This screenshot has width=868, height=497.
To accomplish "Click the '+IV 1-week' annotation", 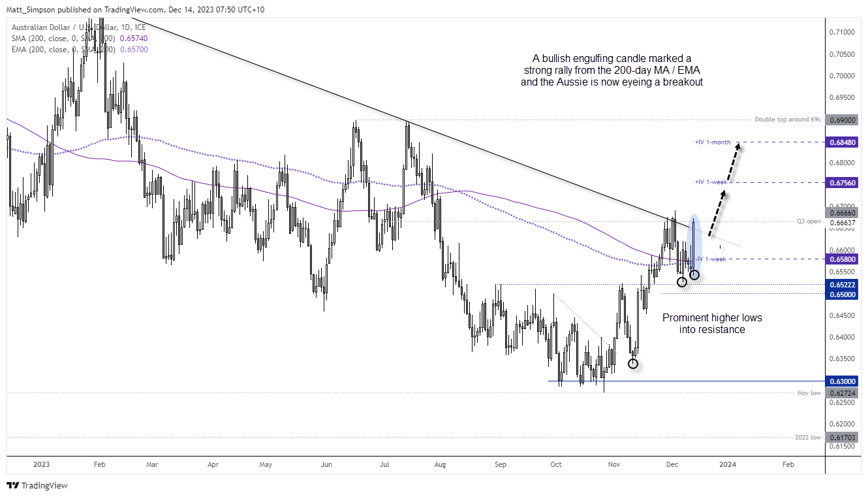I will coord(711,182).
